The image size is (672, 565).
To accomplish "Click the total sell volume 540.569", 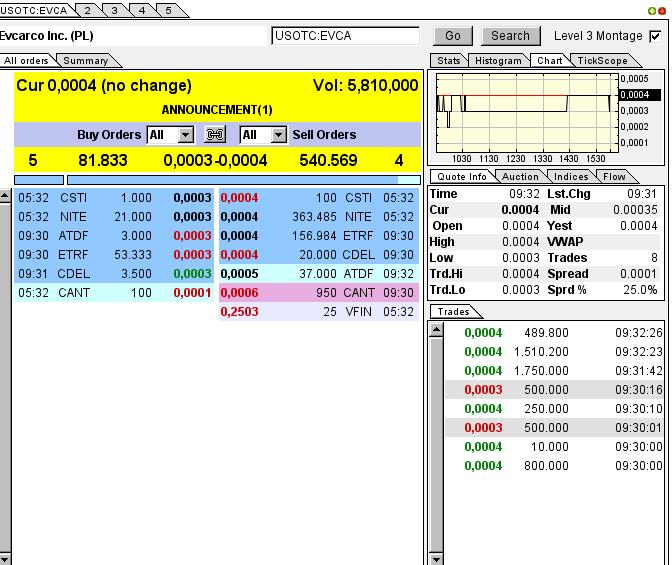I will (x=328, y=160).
